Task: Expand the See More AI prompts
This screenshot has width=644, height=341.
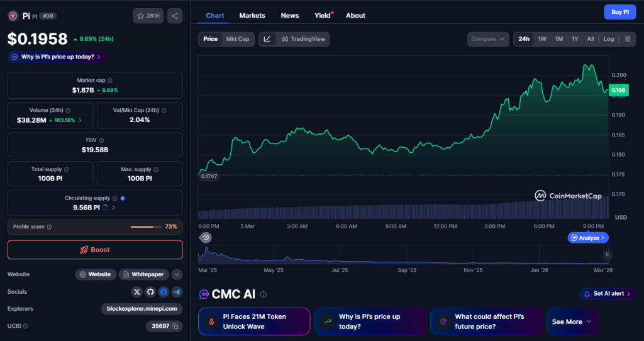Action: coord(571,321)
